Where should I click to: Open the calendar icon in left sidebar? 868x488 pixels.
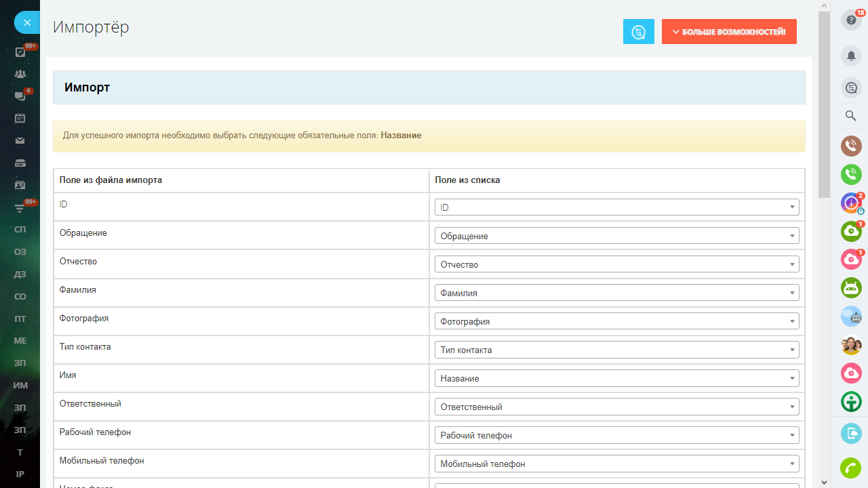(20, 118)
